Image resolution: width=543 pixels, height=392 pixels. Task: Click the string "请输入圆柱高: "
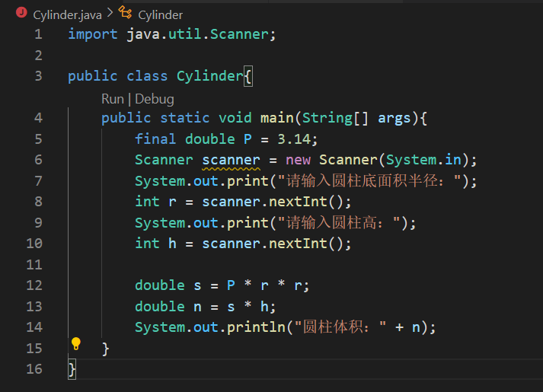coord(340,223)
